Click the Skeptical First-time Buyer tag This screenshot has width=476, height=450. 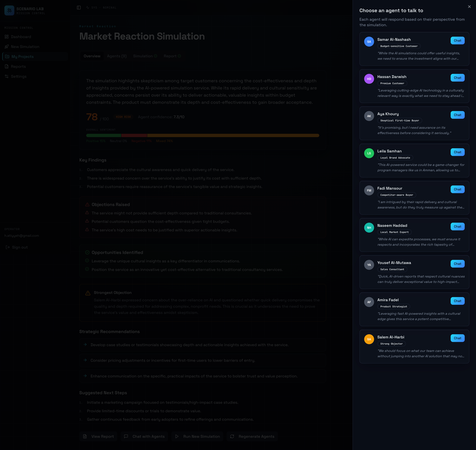[x=400, y=121]
